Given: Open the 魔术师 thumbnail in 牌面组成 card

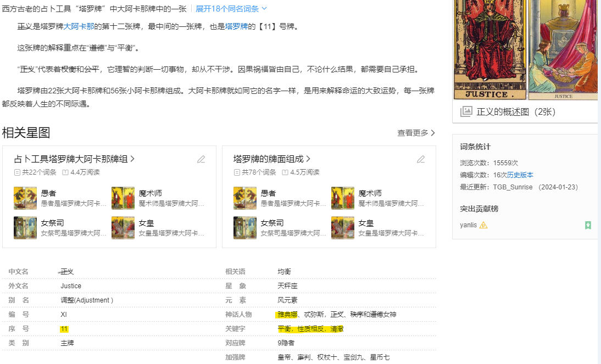Looking at the screenshot, I should point(343,198).
